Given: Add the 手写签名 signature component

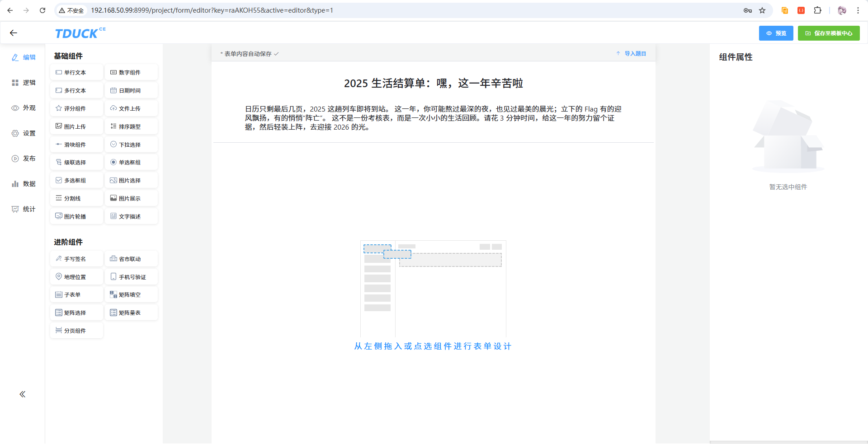Looking at the screenshot, I should (76, 259).
